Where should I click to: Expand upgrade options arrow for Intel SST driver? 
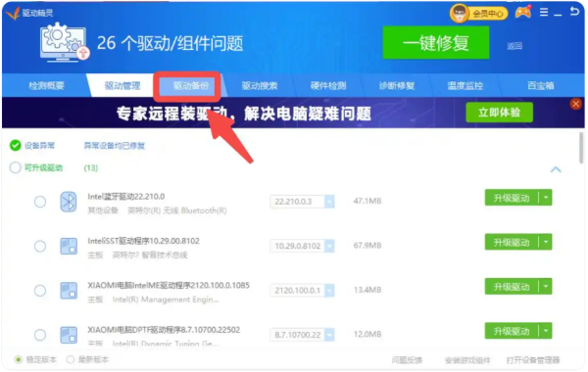click(546, 242)
